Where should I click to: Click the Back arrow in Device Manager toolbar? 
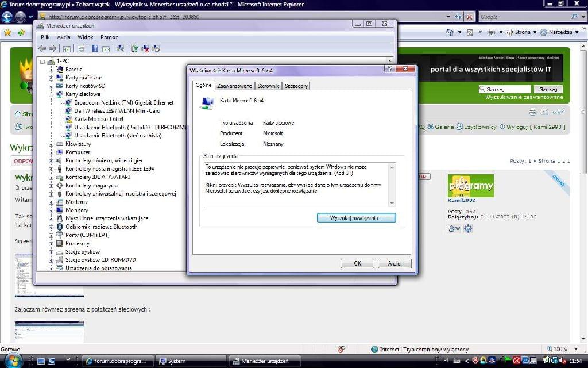pos(42,48)
